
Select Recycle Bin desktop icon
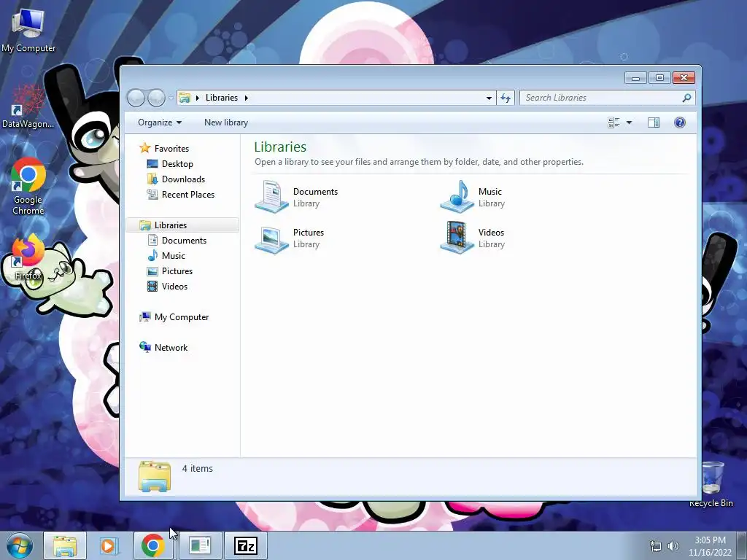pos(711,484)
